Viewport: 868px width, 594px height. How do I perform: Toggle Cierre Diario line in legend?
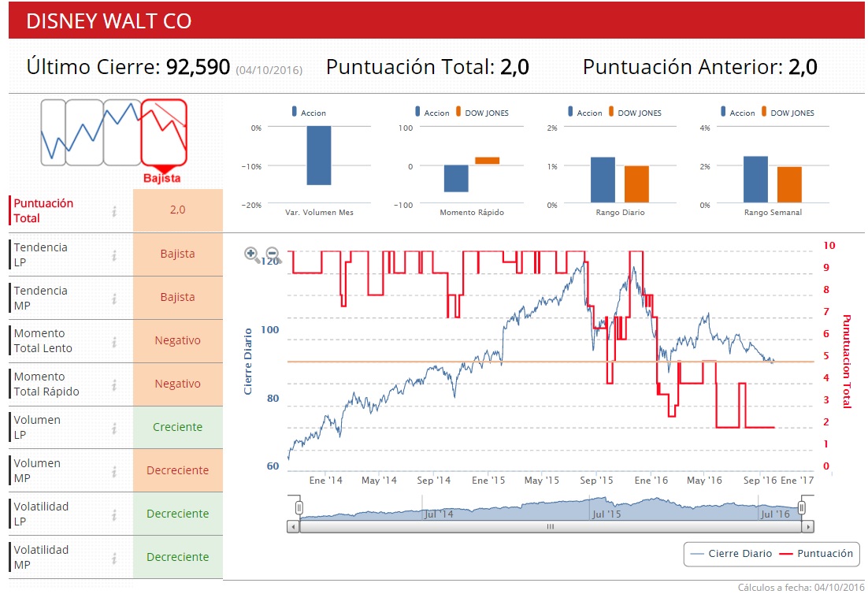pos(731,554)
